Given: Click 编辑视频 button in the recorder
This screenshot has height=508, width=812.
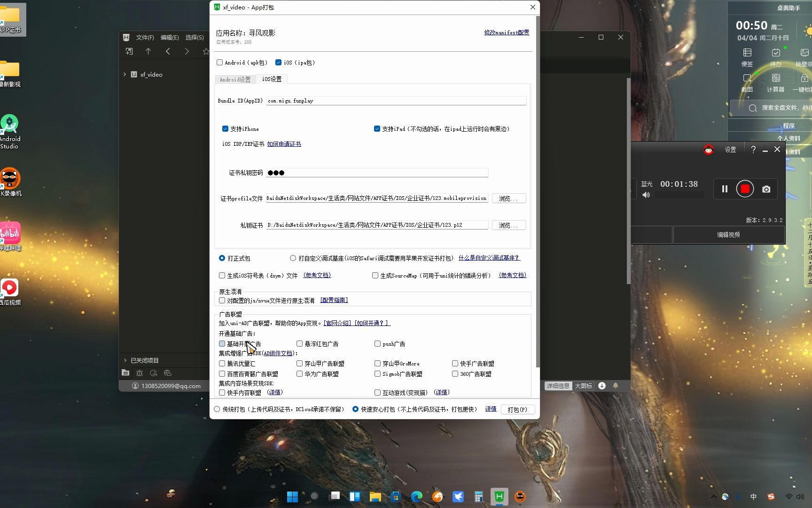Looking at the screenshot, I should [x=729, y=234].
